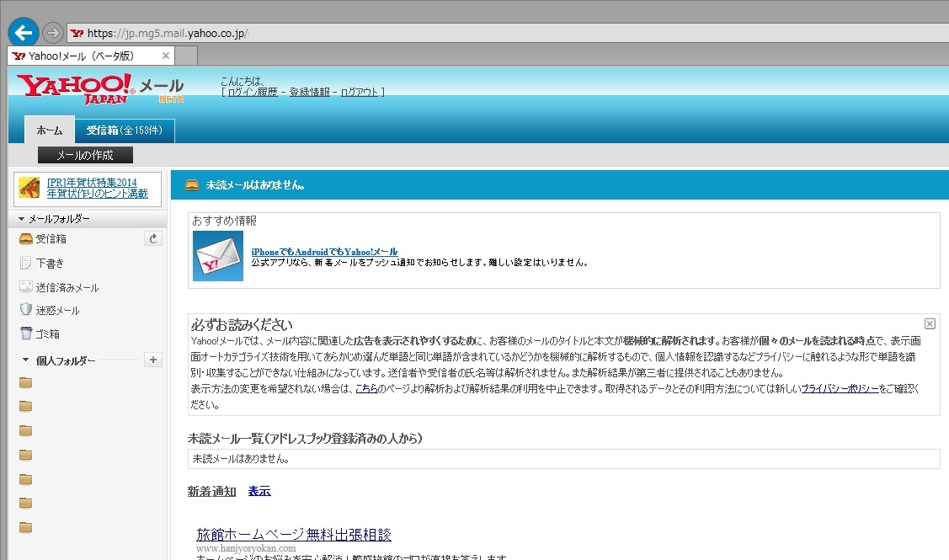The width and height of the screenshot is (949, 560).
Task: Open the プライバシーポリシー link
Action: pos(840,389)
